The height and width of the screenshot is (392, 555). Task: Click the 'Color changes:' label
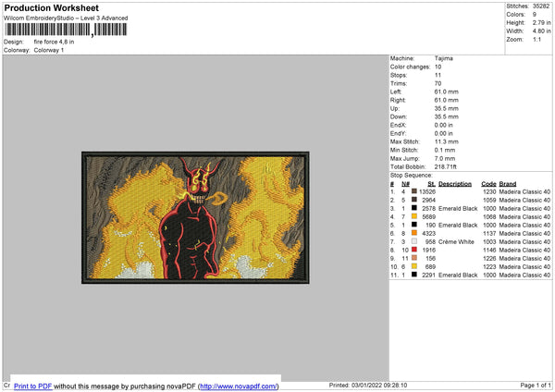[410, 67]
